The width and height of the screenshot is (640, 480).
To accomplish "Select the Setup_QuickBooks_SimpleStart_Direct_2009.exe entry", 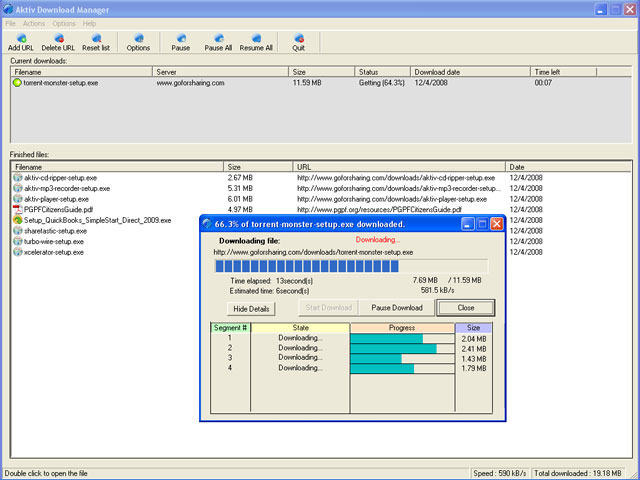I will (97, 220).
